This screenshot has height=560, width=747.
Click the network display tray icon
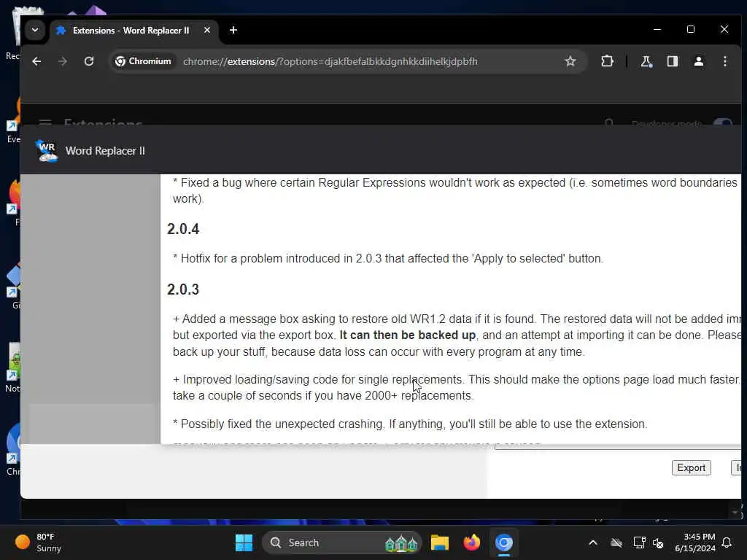click(x=639, y=542)
